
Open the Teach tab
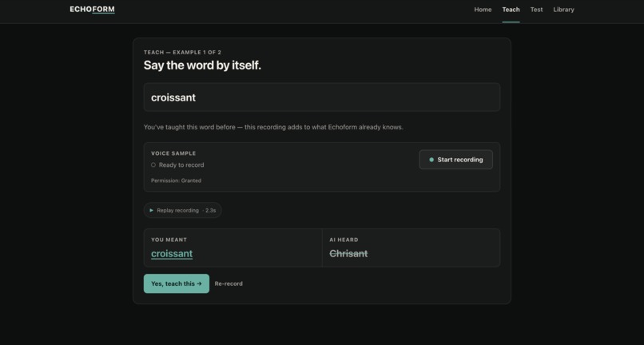(511, 10)
